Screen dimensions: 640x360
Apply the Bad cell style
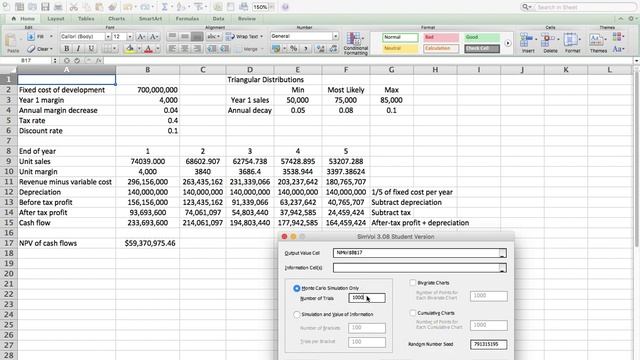point(441,38)
